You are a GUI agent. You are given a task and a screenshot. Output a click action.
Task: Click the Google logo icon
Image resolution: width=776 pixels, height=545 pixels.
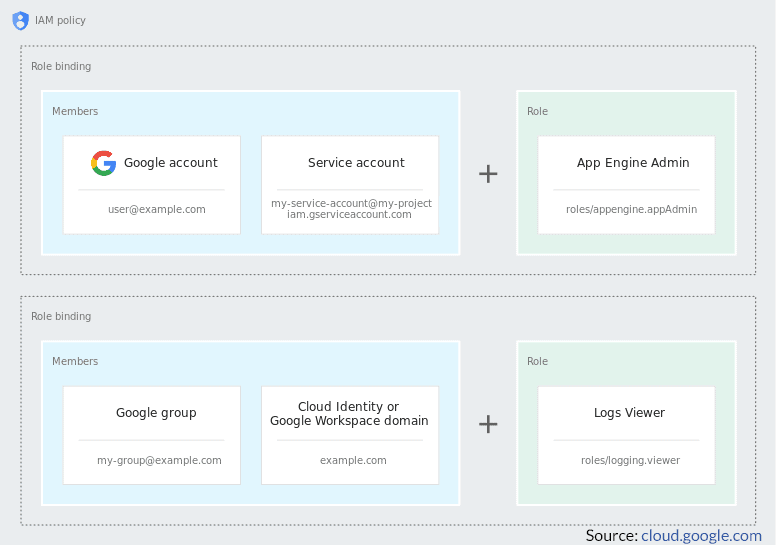[x=103, y=163]
